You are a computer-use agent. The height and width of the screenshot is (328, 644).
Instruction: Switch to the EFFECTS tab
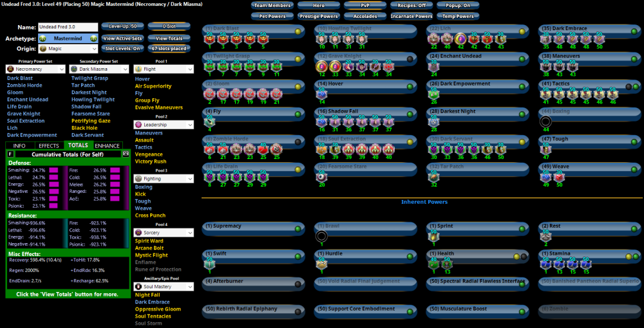tap(49, 146)
